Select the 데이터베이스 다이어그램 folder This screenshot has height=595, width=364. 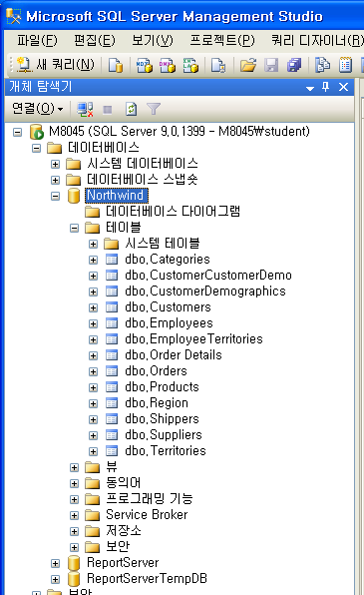(173, 212)
